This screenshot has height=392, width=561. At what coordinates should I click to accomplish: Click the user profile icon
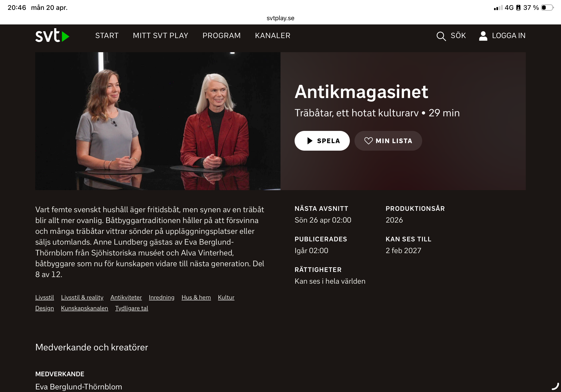pyautogui.click(x=483, y=36)
